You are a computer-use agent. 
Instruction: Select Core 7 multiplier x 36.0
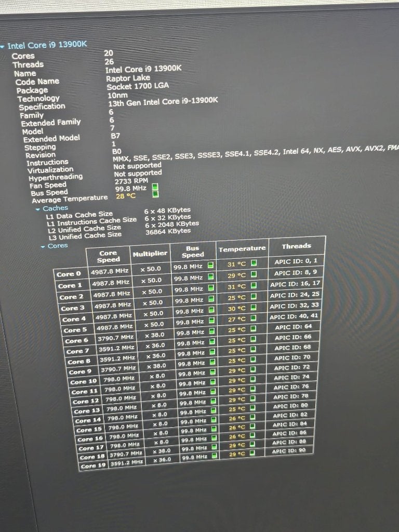coord(155,345)
